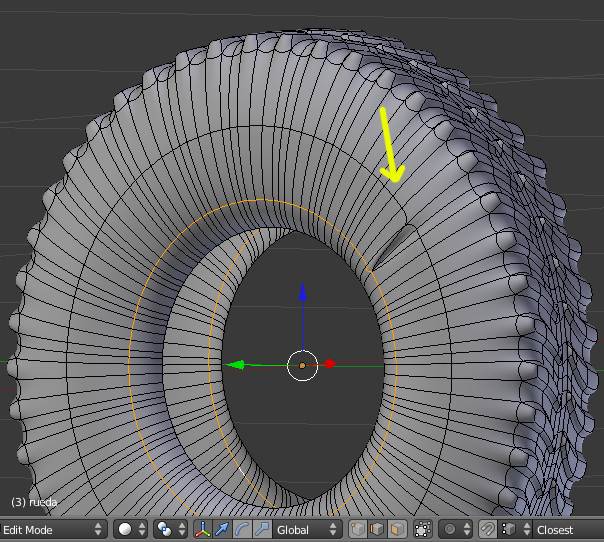Viewport: 604px width, 542px height.
Task: Click the white manipulator center circle
Action: pyautogui.click(x=302, y=366)
